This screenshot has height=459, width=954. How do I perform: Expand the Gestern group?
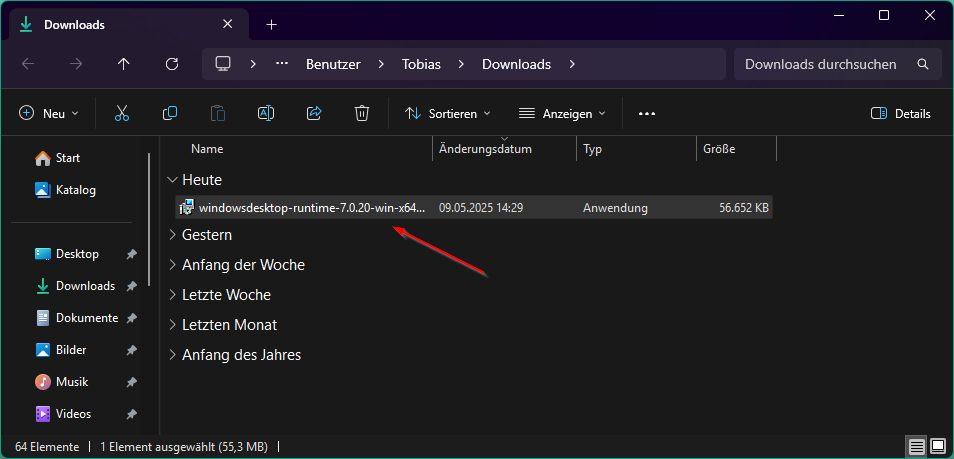173,235
